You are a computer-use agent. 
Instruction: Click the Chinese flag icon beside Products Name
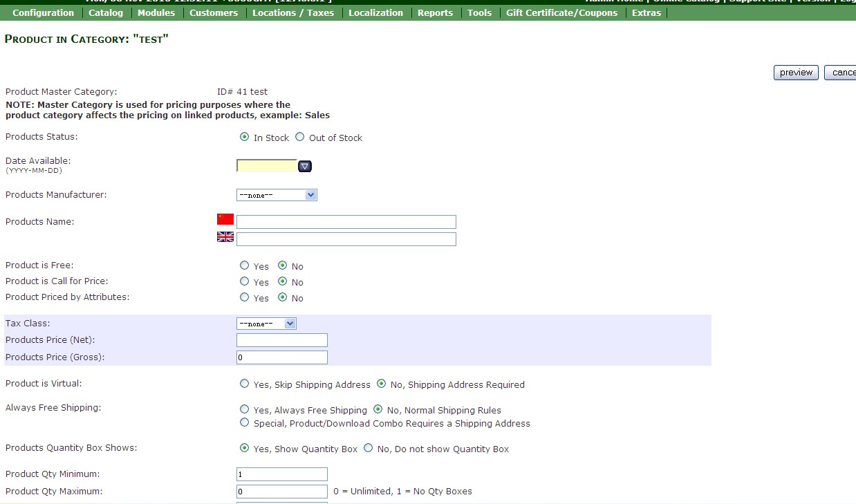(225, 219)
